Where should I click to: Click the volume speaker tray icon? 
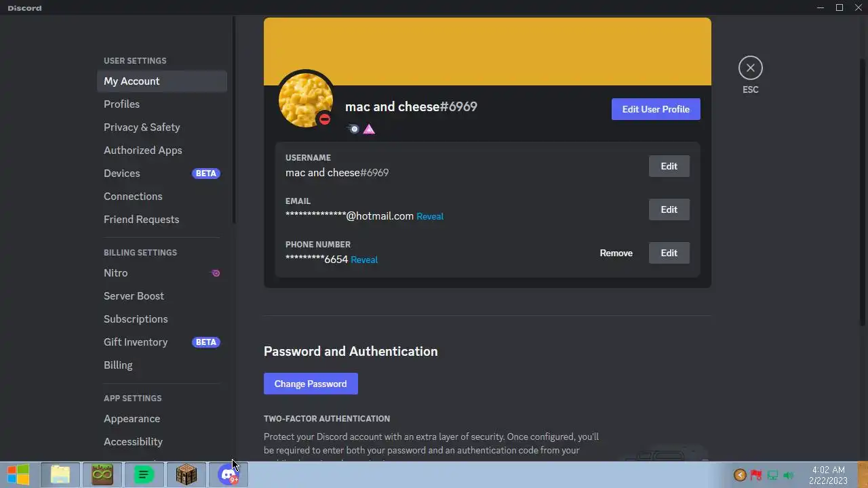[x=788, y=476]
